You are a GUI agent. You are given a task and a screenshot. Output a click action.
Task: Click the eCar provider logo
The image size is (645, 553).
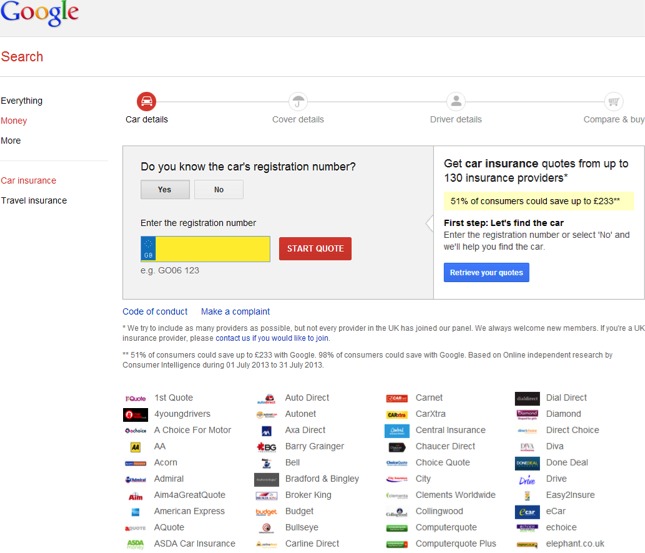tap(527, 512)
